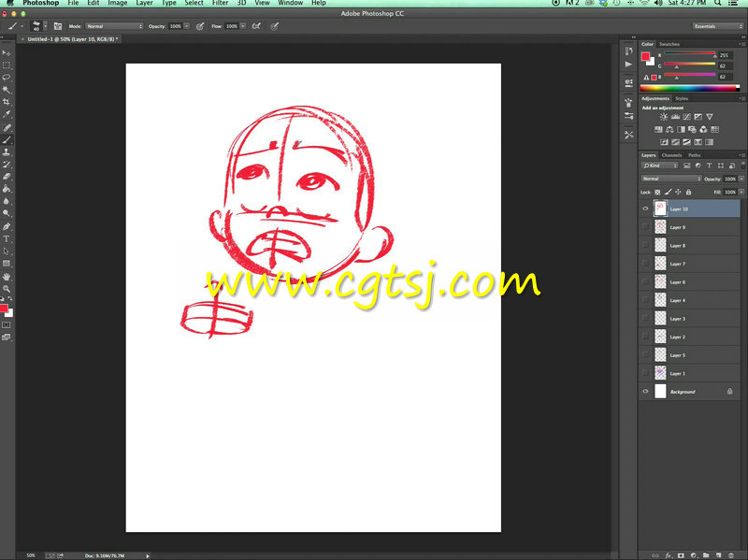This screenshot has height=560, width=748.
Task: Open brush Opacity slider dropdown
Action: 186,26
